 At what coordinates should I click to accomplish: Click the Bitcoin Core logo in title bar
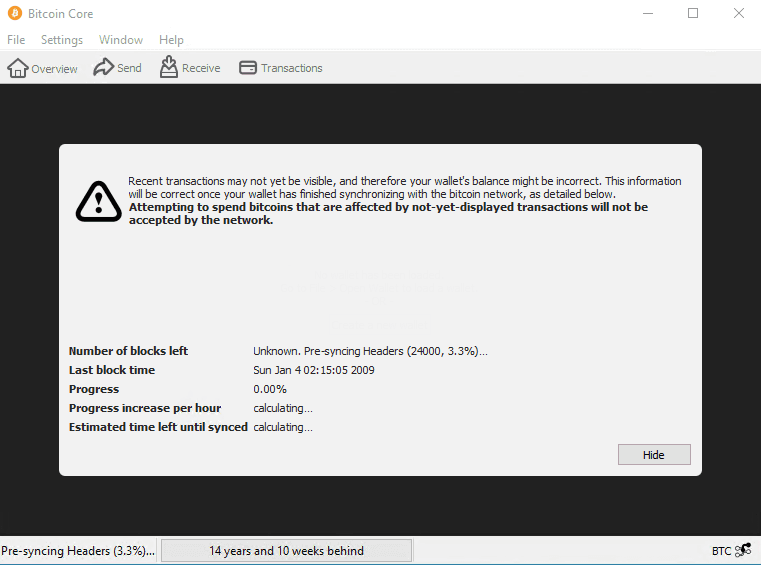15,13
